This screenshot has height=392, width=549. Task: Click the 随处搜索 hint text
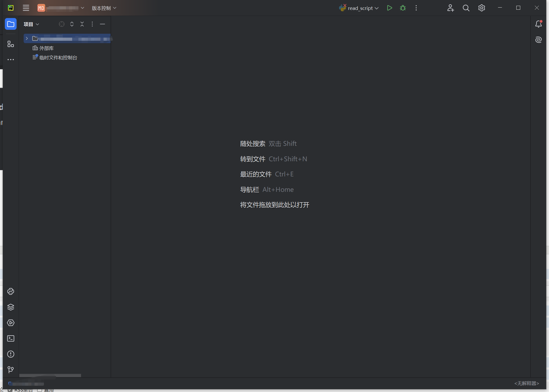[x=253, y=143]
